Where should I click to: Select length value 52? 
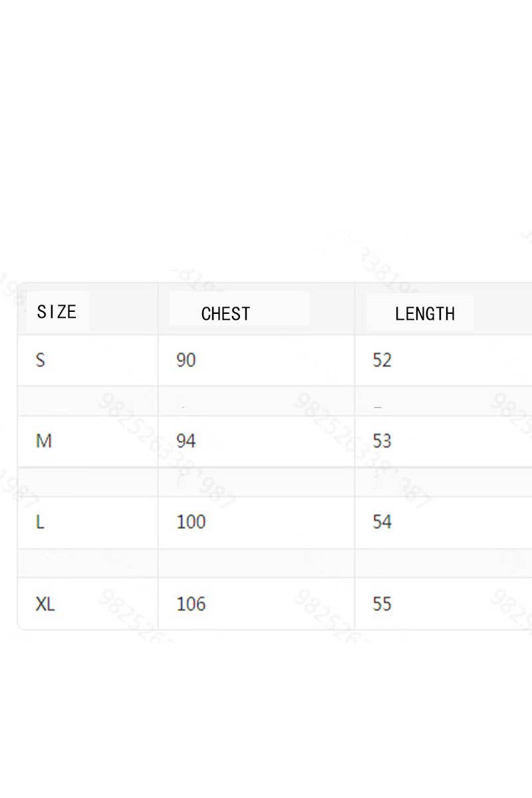pyautogui.click(x=382, y=360)
